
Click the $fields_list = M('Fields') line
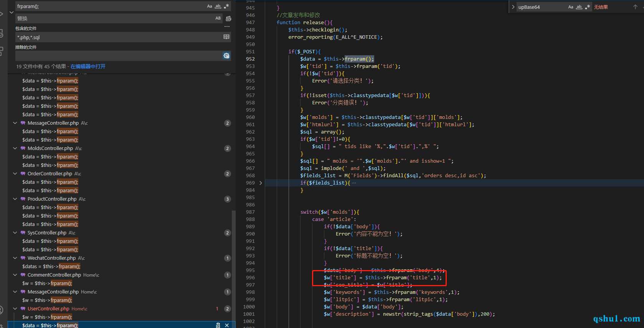pyautogui.click(x=393, y=176)
